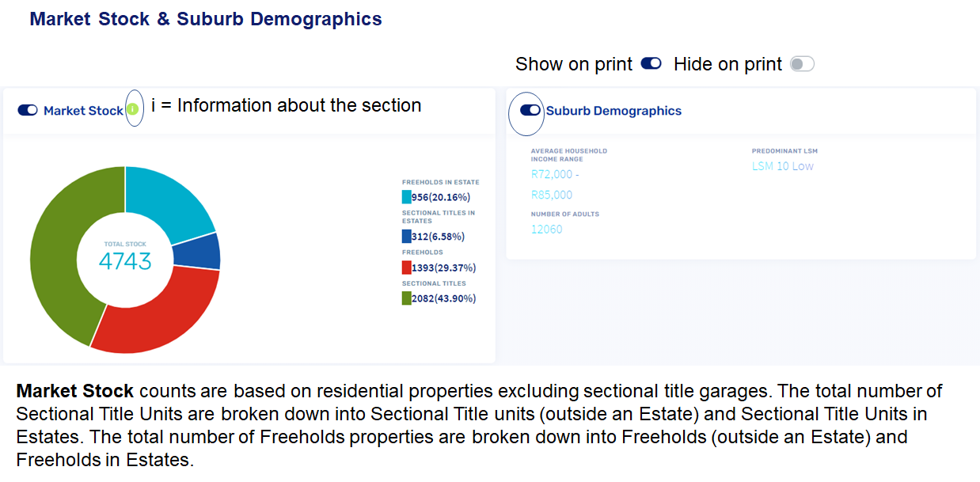Click the Market Stock section title
This screenshot has height=482, width=980.
[83, 111]
